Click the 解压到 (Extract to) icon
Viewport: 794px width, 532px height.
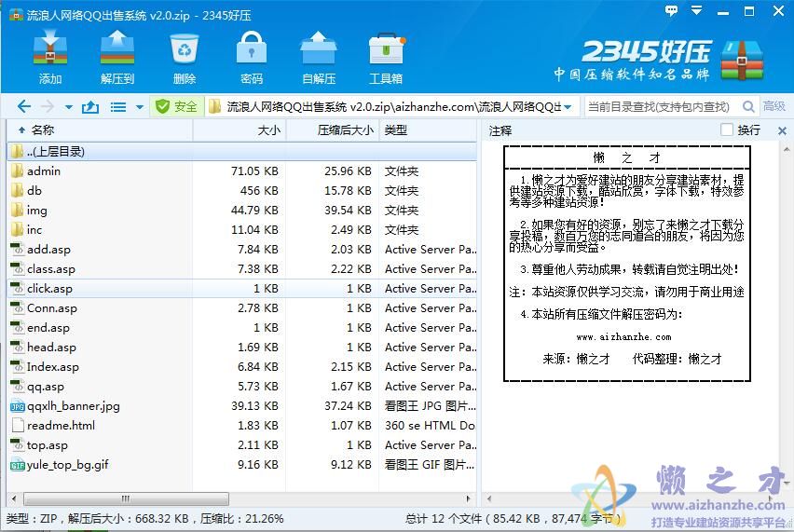(x=117, y=56)
